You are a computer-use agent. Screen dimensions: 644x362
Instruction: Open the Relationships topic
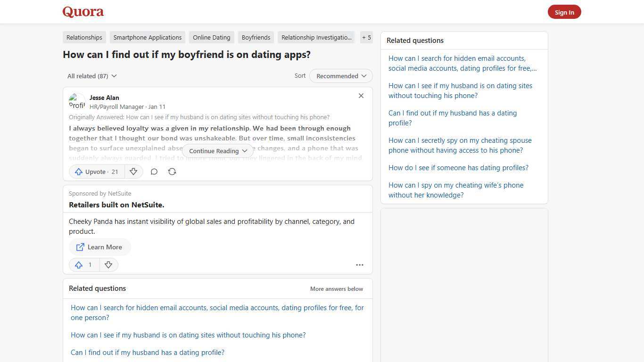84,37
